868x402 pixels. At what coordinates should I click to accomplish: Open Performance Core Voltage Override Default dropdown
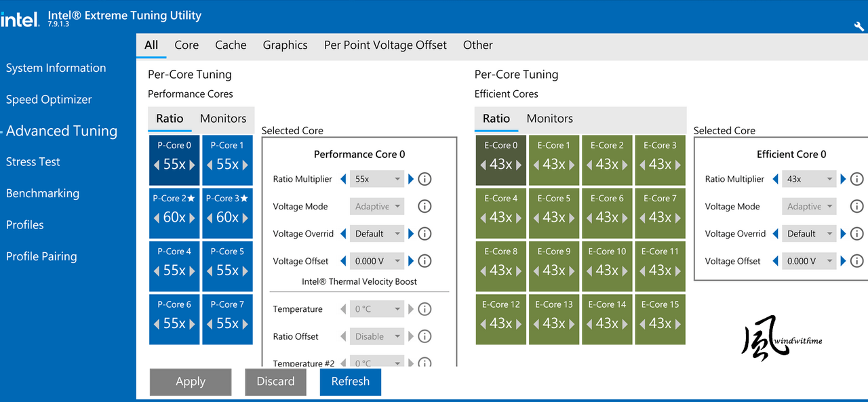[x=377, y=233]
